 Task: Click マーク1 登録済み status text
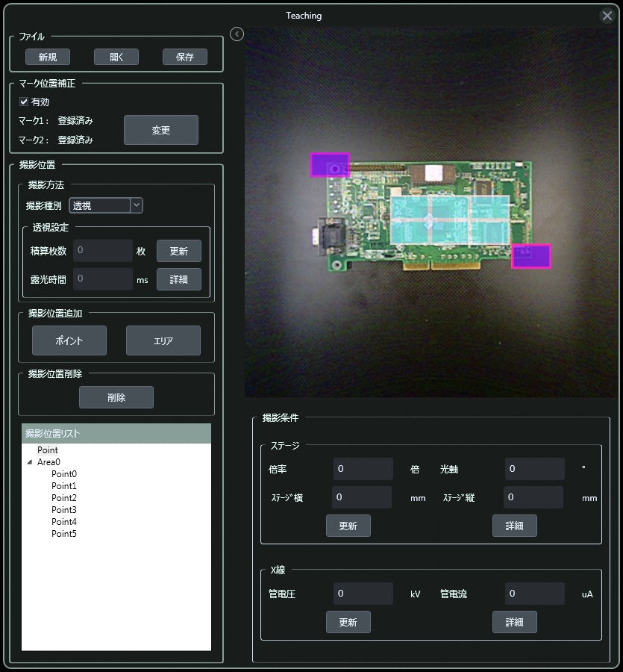[75, 121]
